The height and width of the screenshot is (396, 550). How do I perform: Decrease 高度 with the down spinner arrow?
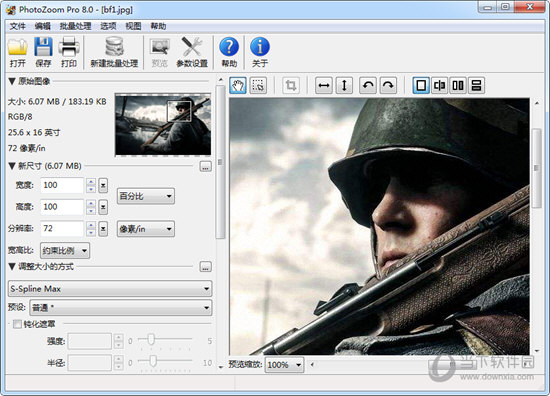(91, 211)
